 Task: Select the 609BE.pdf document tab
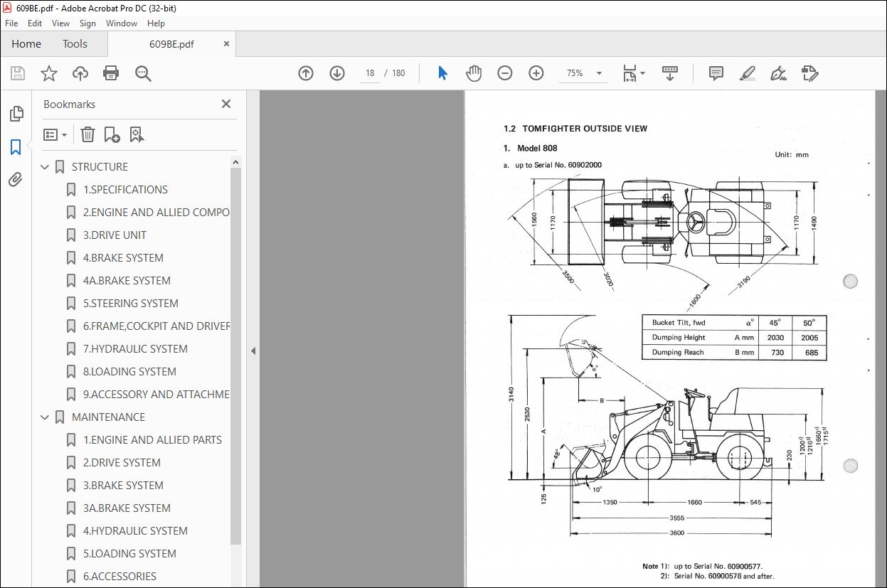click(171, 44)
